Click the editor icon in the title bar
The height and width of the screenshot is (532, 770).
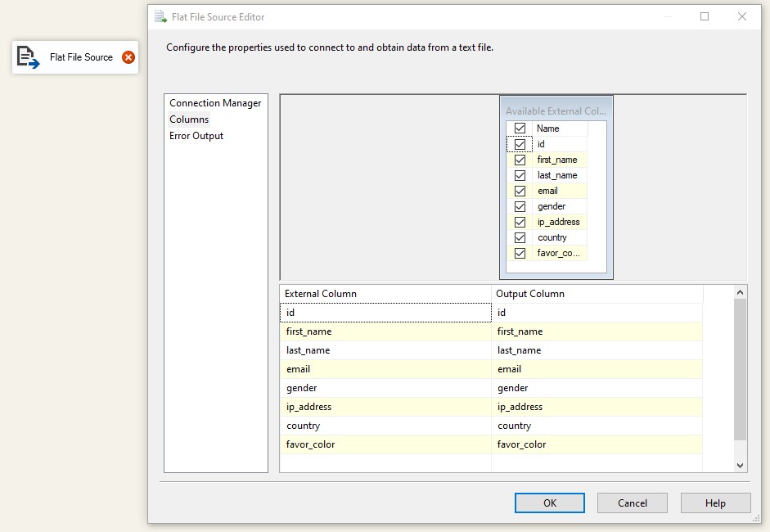tap(160, 16)
